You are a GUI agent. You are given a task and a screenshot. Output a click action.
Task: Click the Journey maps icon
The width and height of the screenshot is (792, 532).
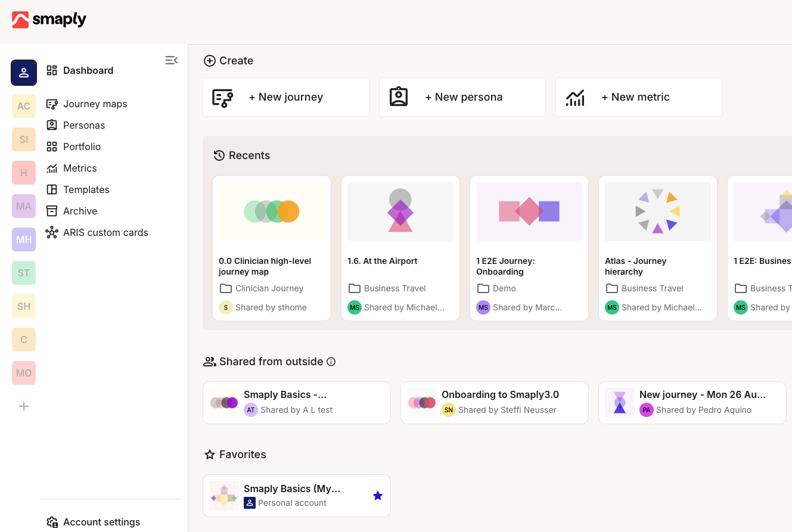[x=52, y=104]
